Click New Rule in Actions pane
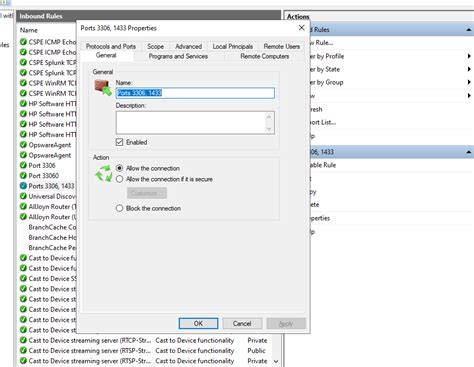 321,43
